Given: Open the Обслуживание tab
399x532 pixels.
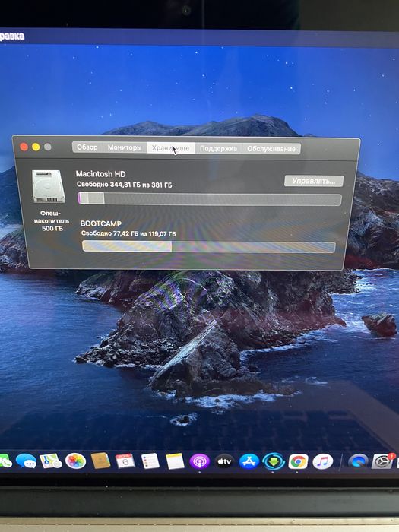Looking at the screenshot, I should point(271,149).
